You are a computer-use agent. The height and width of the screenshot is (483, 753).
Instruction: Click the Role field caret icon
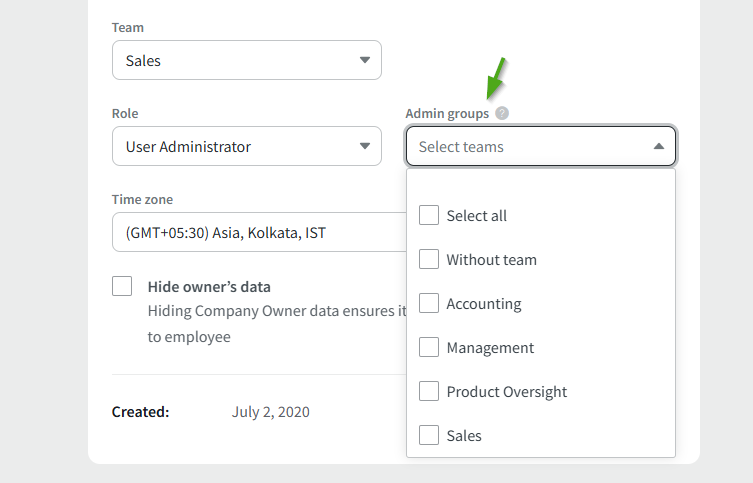tap(364, 147)
